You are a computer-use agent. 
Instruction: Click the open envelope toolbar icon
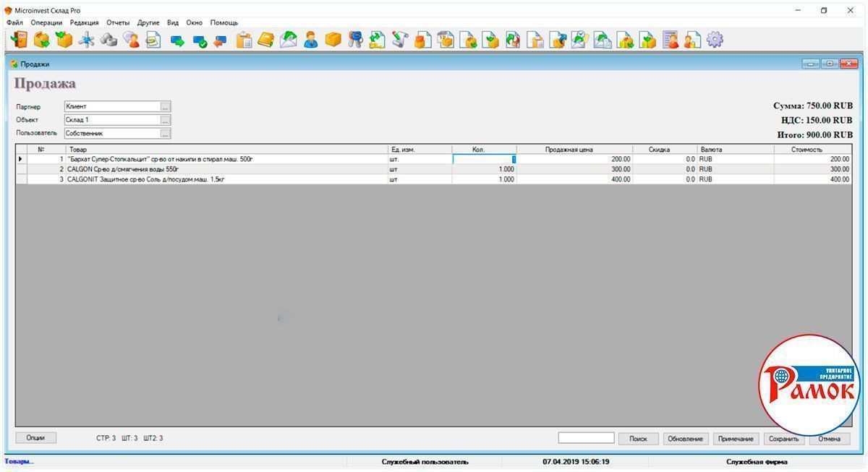(289, 40)
